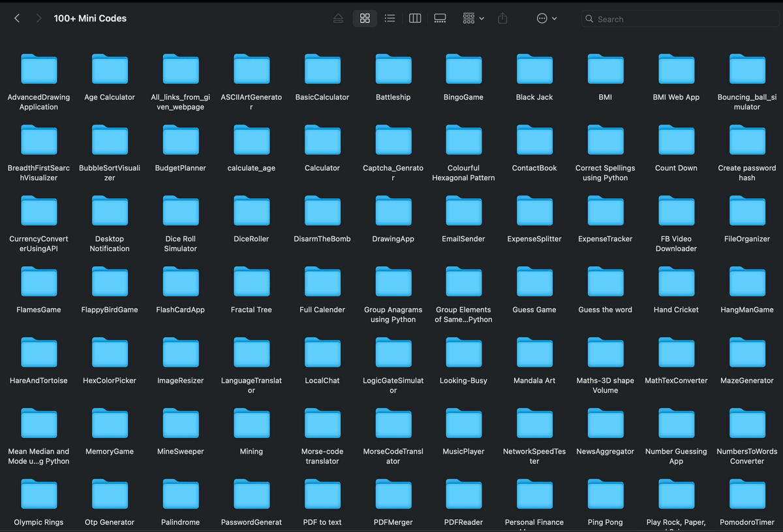Screen dimensions: 783x532
Task: Click the "PomodoroTimer" folder name
Action: click(747, 522)
